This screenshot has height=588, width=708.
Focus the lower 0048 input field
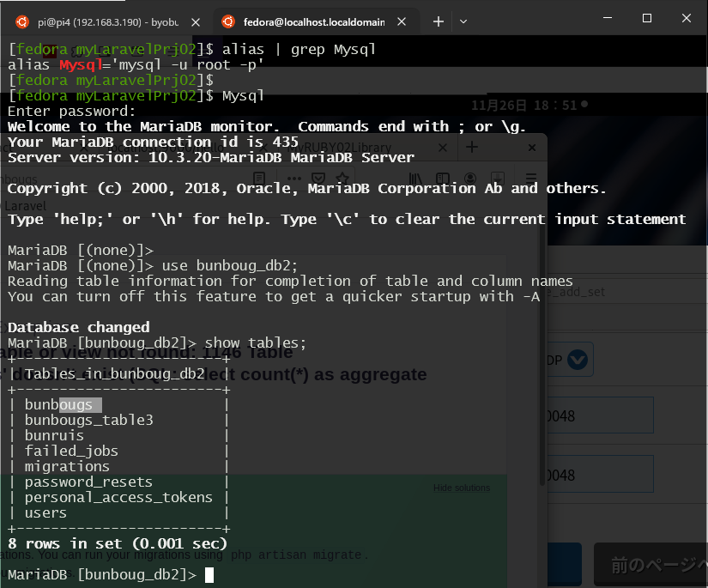coord(601,474)
